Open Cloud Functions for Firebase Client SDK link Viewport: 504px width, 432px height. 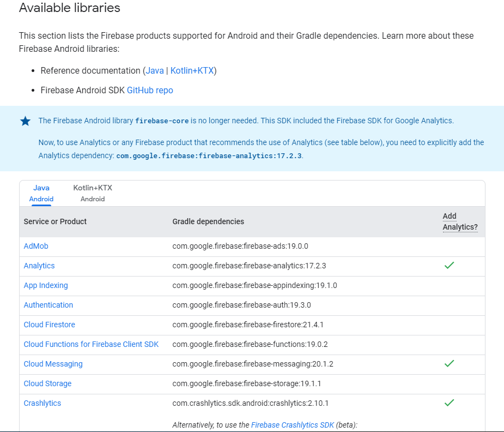click(x=91, y=344)
